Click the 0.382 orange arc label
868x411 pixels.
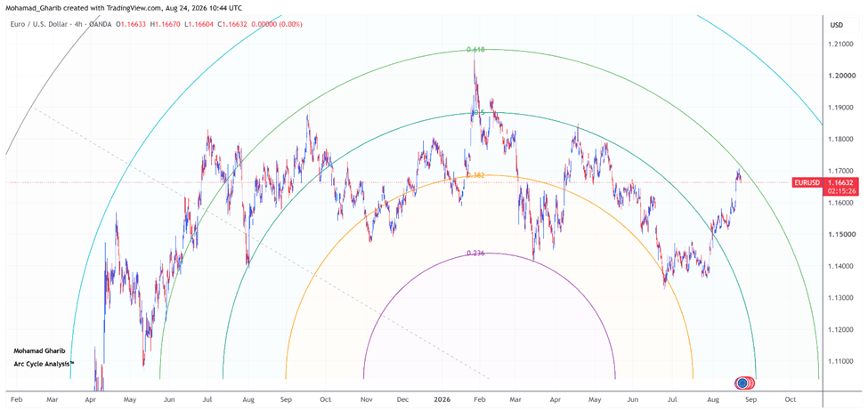pos(476,175)
